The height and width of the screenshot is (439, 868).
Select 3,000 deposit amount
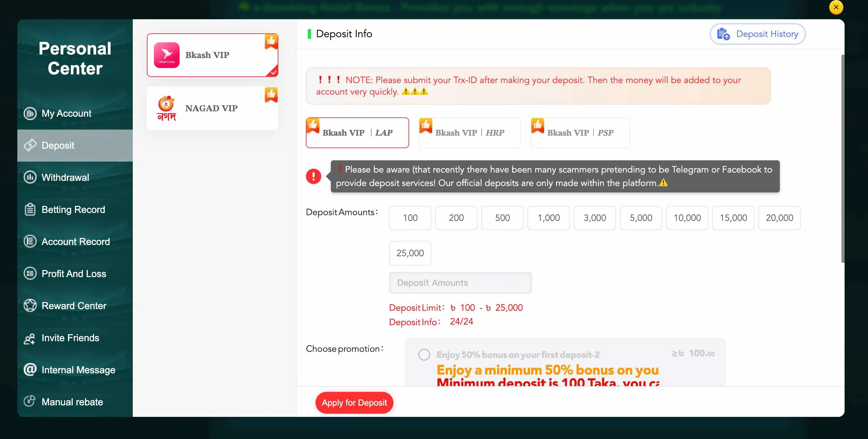click(x=595, y=218)
